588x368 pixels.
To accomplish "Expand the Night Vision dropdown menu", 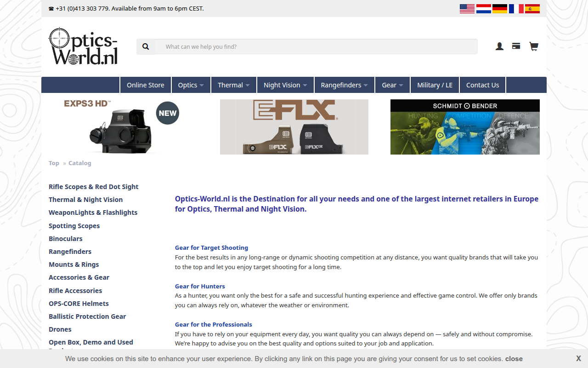I will tap(285, 85).
